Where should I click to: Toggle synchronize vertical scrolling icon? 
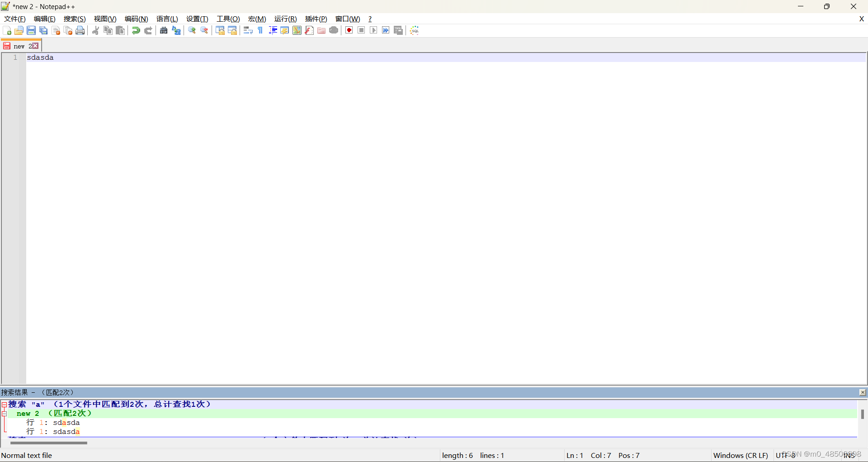tap(220, 30)
